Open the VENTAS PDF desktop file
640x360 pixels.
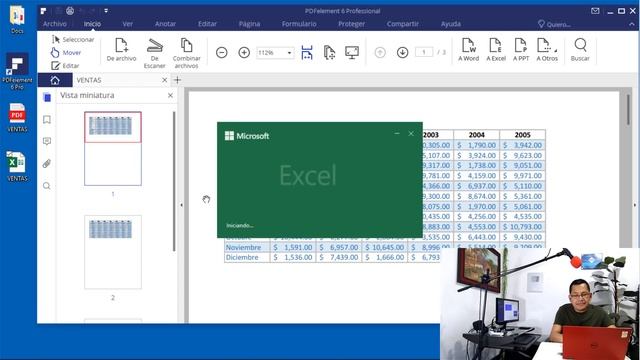click(17, 118)
